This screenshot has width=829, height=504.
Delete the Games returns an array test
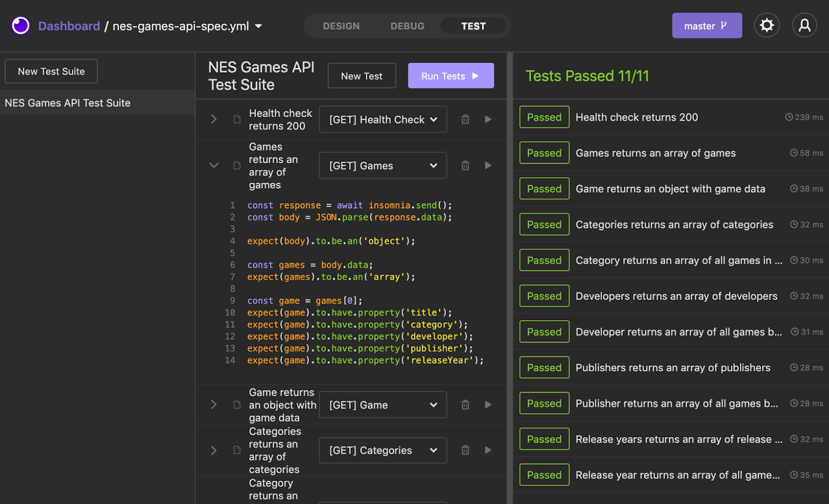point(465,165)
